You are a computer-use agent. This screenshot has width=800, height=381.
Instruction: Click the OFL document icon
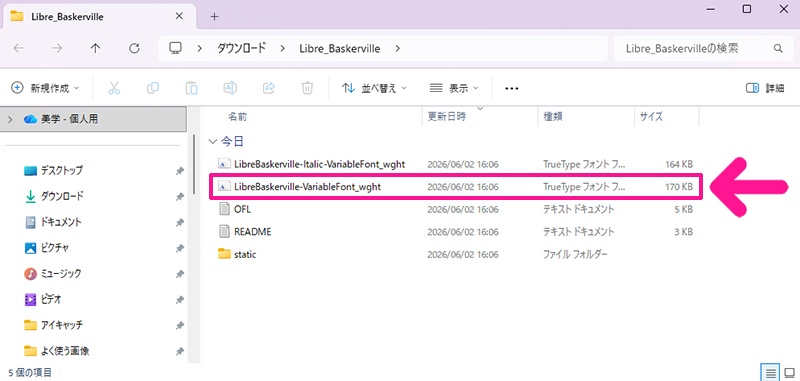(224, 209)
